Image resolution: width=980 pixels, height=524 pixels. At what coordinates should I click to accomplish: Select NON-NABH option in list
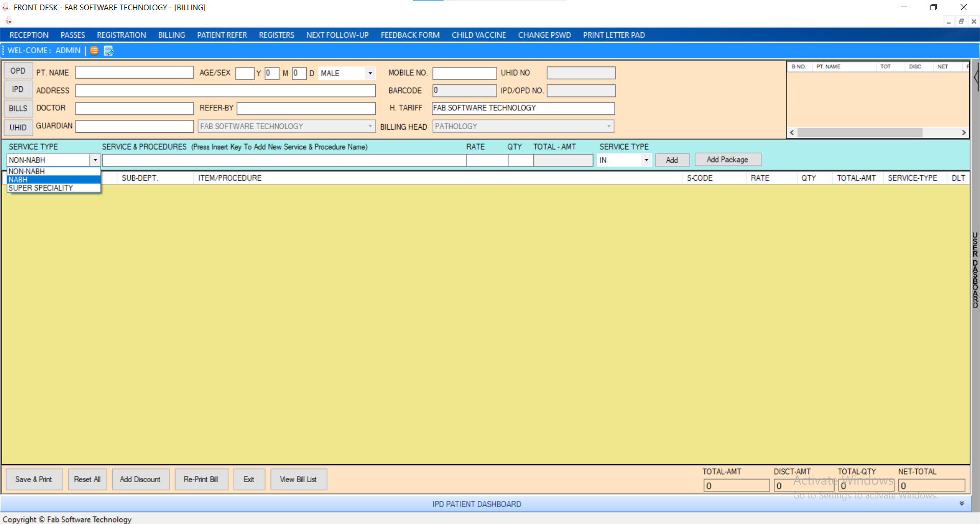[x=54, y=171]
